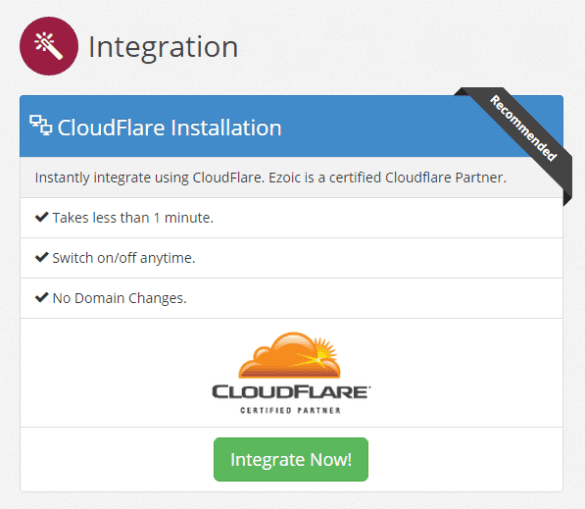Click the Integrate Now! button
585x509 pixels.
coord(291,459)
